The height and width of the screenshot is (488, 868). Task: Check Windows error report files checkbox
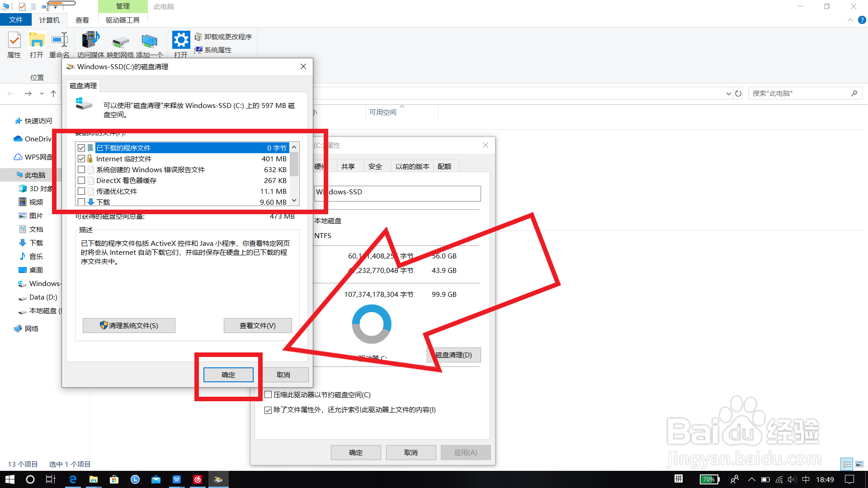(81, 169)
